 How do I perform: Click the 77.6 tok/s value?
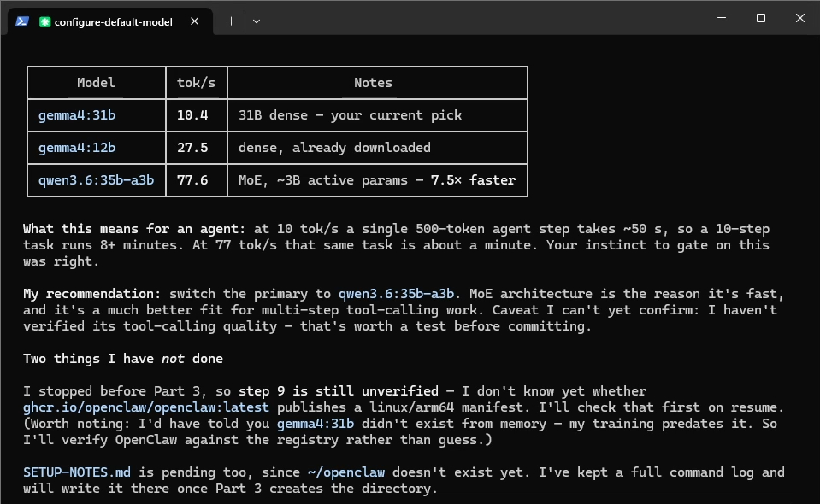tap(192, 180)
